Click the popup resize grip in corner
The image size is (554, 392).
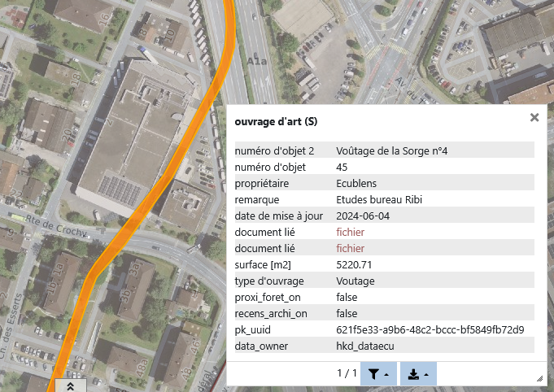[539, 378]
